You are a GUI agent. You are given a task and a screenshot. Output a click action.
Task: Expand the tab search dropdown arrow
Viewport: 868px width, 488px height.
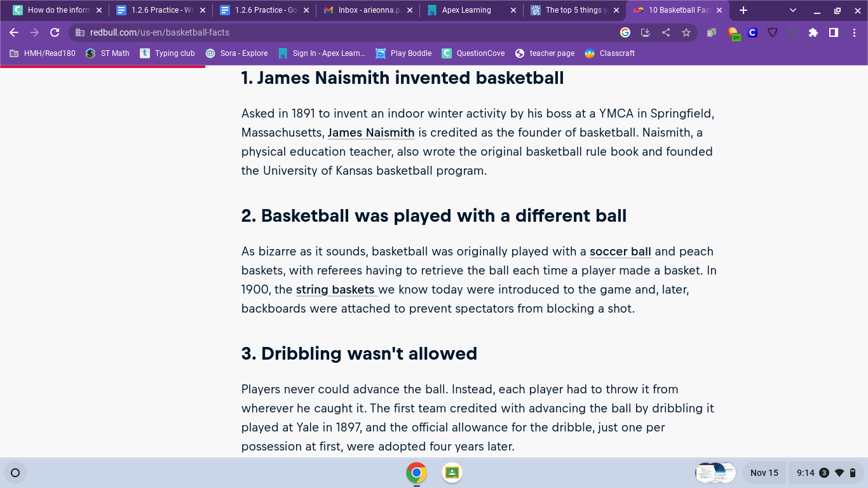pos(793,10)
